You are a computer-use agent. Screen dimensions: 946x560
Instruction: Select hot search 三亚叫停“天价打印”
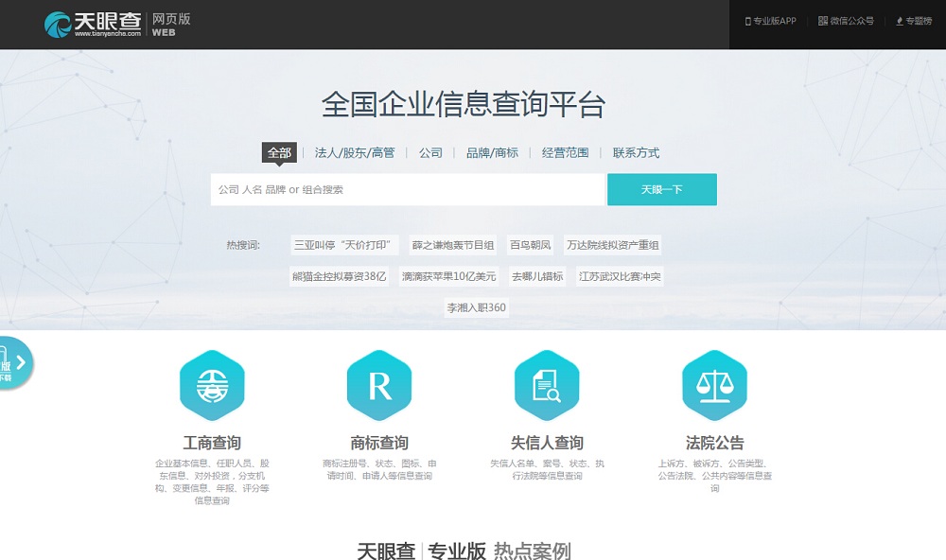344,245
